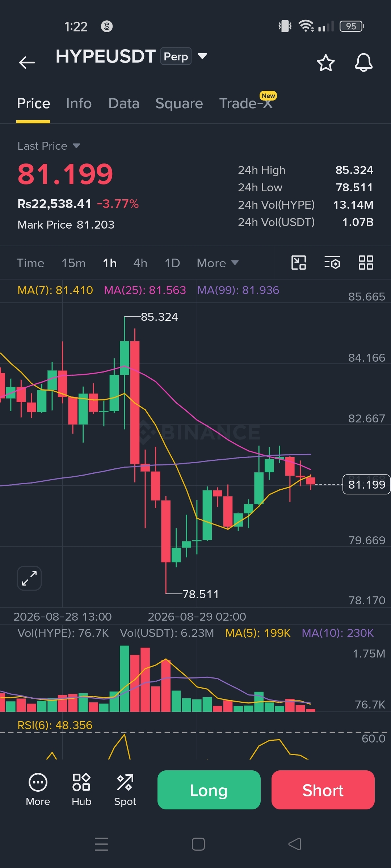Open More menu in bottom bar

click(x=38, y=790)
